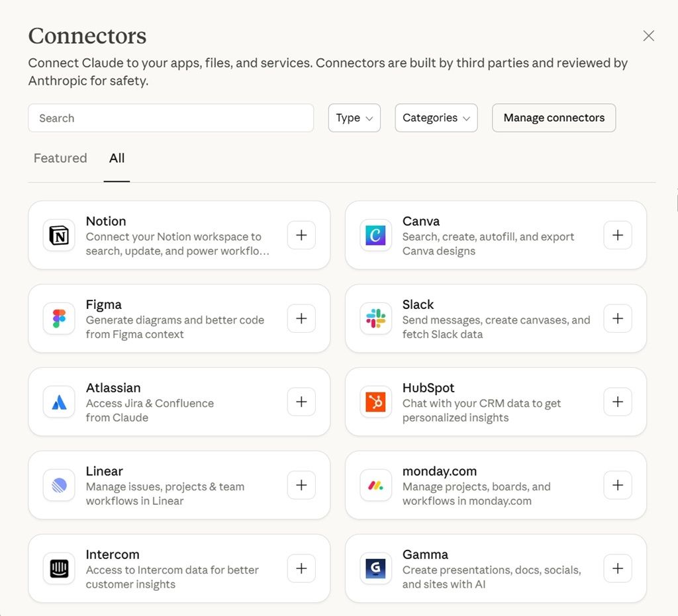Screen dimensions: 678x616
Task: Focus the Search connectors input field
Action: coord(171,118)
